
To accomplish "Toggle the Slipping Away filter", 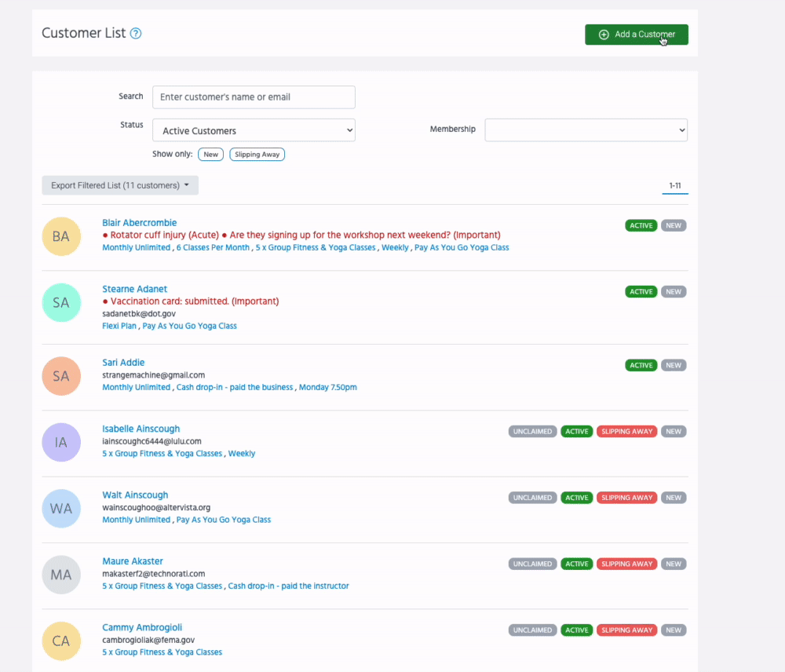I will pyautogui.click(x=257, y=155).
